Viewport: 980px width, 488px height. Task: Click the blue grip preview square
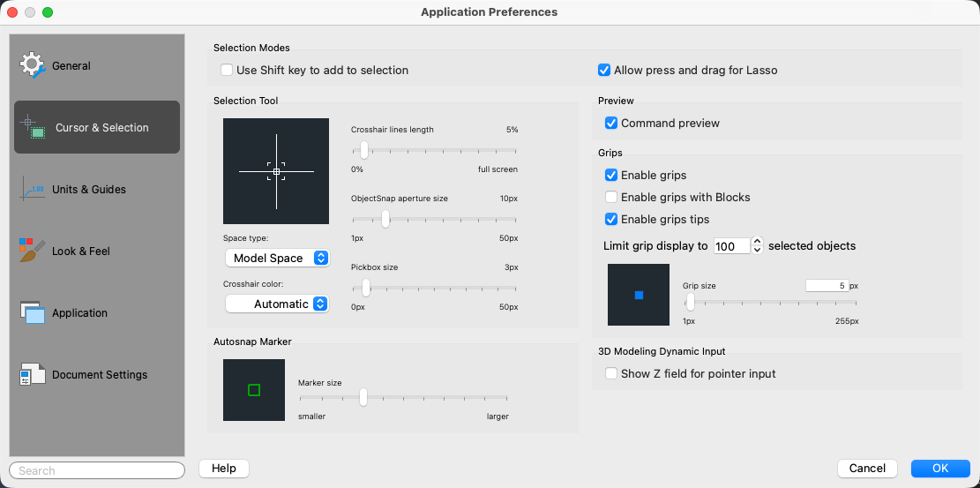(x=639, y=295)
